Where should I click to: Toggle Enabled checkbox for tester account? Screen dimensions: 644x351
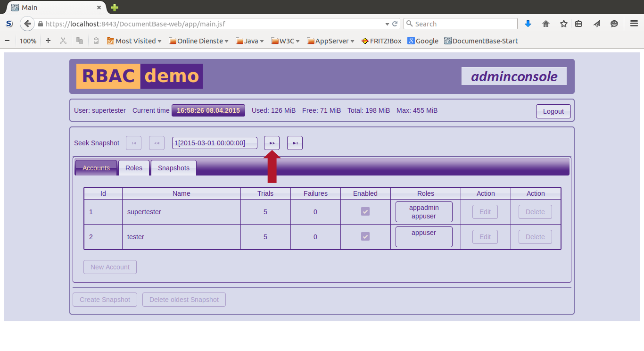(x=365, y=236)
